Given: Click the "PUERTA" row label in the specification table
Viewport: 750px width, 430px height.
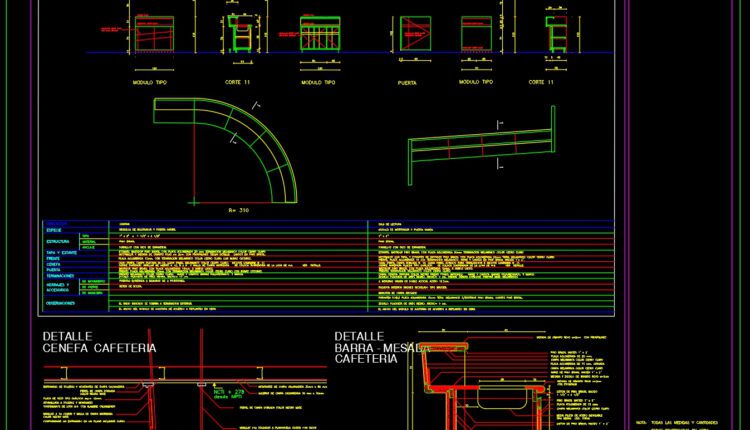Looking at the screenshot, I should coord(53,270).
